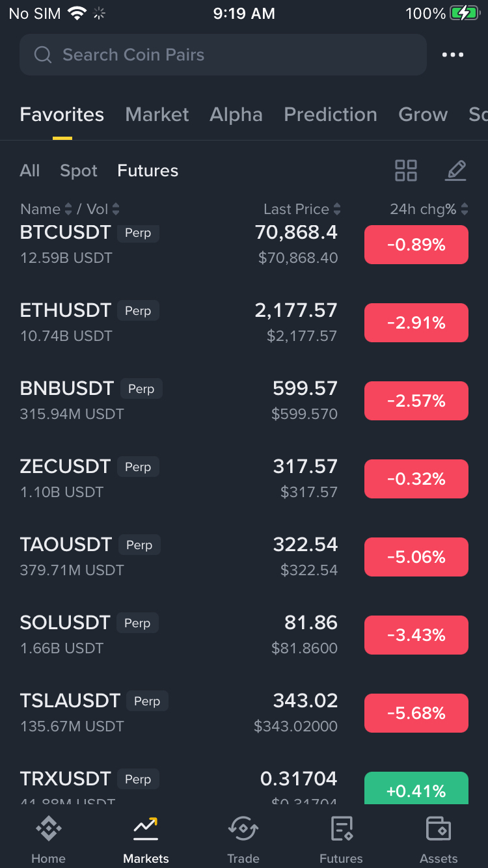
Task: Select the Spot filter
Action: tap(79, 170)
